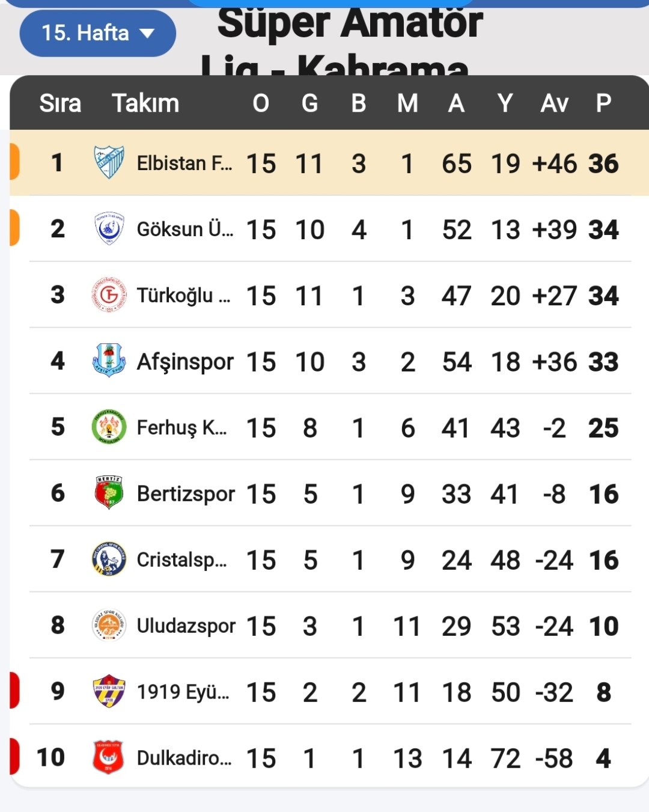Click the Afşinspor club crest
This screenshot has width=649, height=812.
109,361
